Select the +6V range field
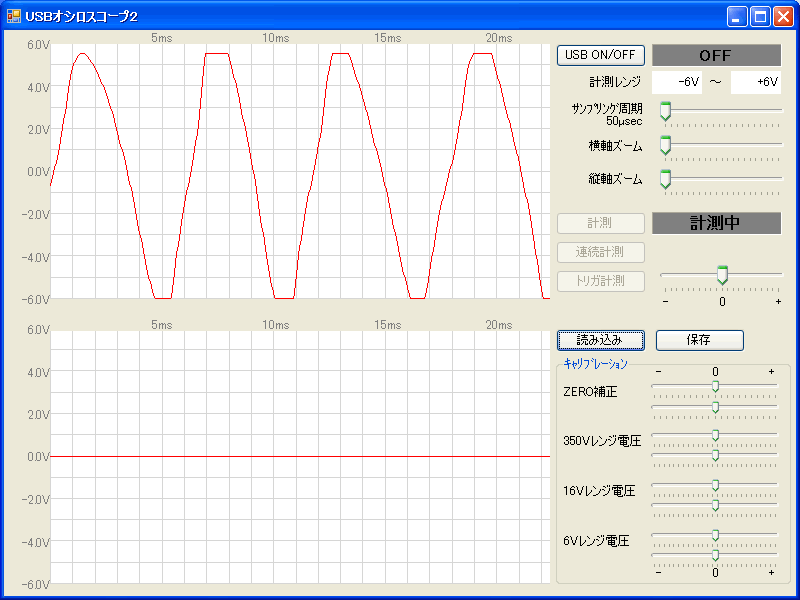Viewport: 800px width, 600px height. (x=756, y=82)
